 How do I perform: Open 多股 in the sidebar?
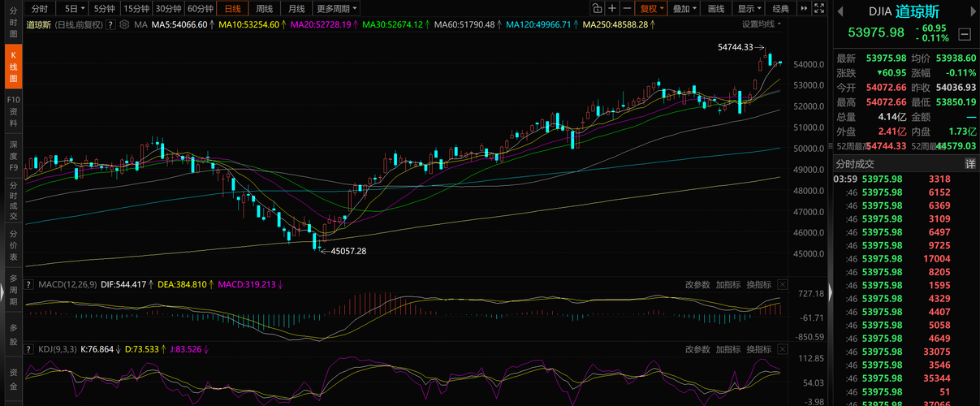click(x=13, y=334)
